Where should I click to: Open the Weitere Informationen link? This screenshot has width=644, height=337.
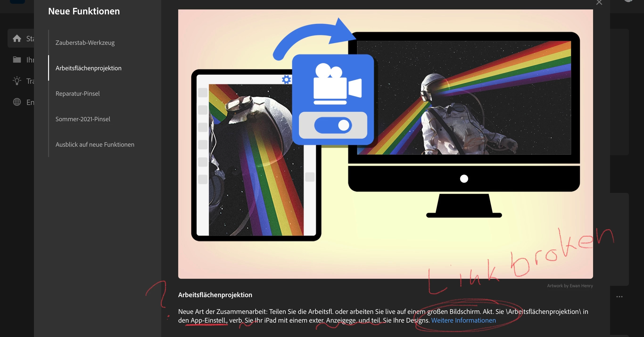[x=463, y=320]
